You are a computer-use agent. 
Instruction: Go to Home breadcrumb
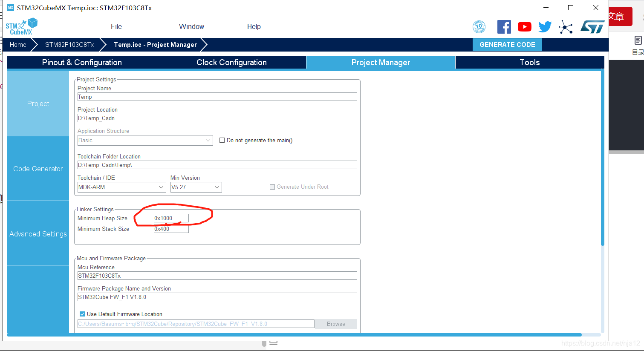tap(18, 45)
